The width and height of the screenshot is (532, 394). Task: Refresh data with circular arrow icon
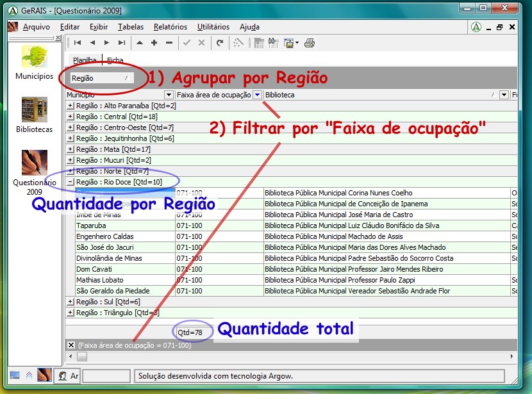point(220,43)
